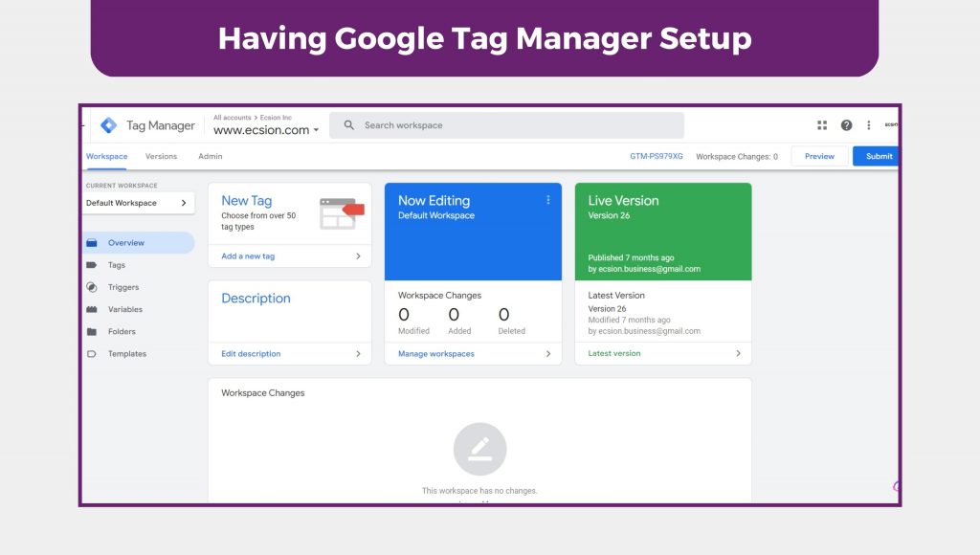Open the header three-dot more menu
Viewport: 980px width, 555px height.
tap(868, 125)
